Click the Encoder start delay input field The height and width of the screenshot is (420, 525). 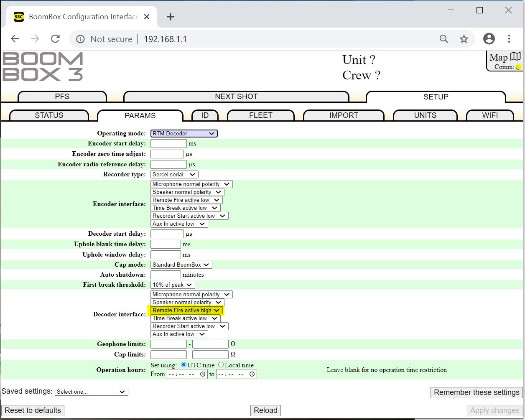tap(168, 143)
